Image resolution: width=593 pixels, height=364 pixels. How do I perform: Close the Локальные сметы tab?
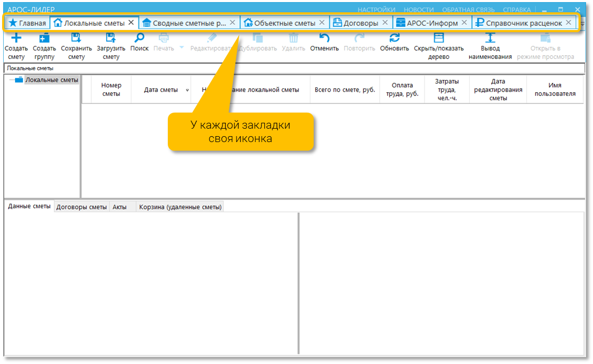click(x=131, y=23)
